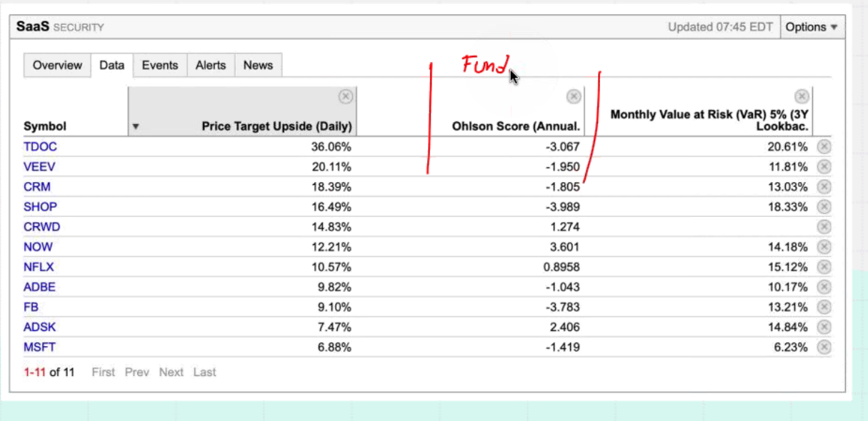
Task: Show the News tab
Action: [258, 65]
